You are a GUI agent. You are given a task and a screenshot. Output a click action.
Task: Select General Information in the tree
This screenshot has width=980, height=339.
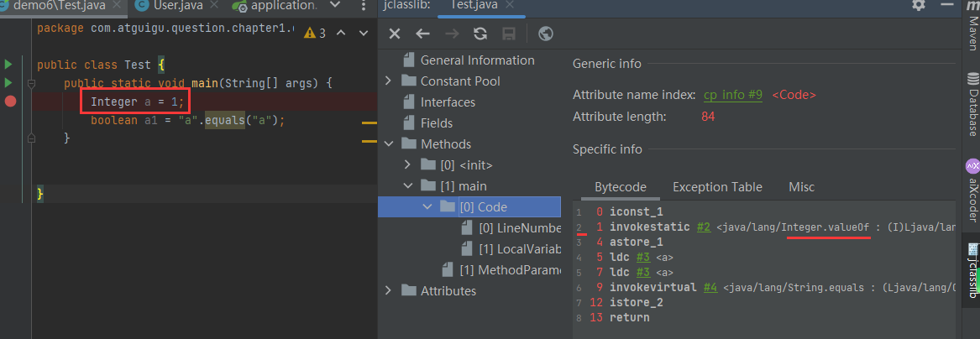tap(477, 60)
